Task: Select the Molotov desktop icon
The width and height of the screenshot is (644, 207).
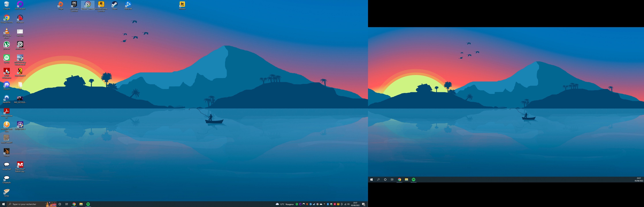Action: click(182, 4)
